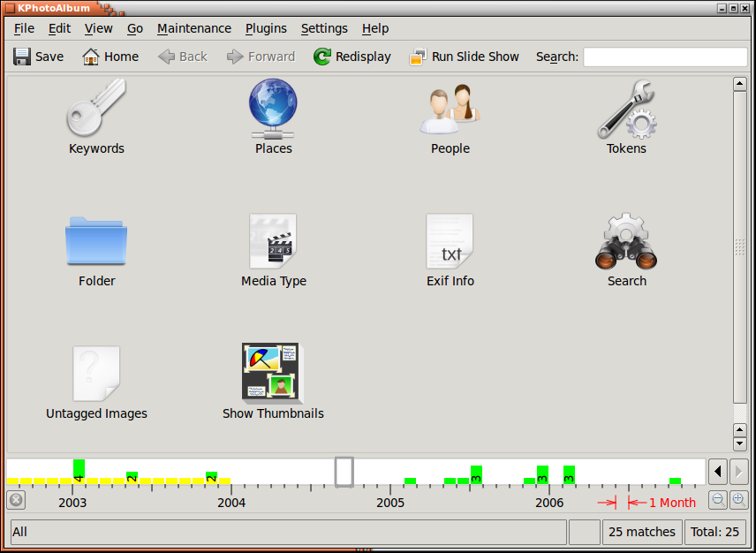Viewport: 756px width, 553px height.
Task: Open the Tokens wrench category
Action: [626, 117]
